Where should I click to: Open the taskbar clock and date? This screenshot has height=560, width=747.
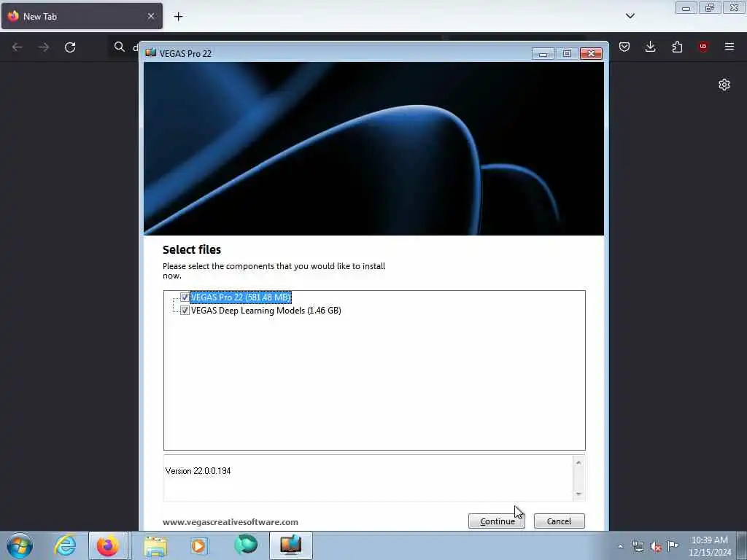click(710, 546)
